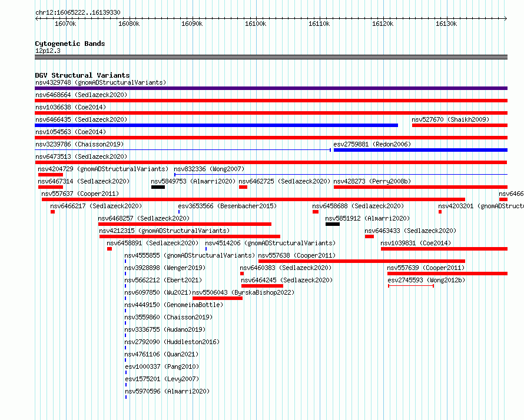Select the thick blue esv2759881 bar
The image size is (524, 420).
[421, 150]
